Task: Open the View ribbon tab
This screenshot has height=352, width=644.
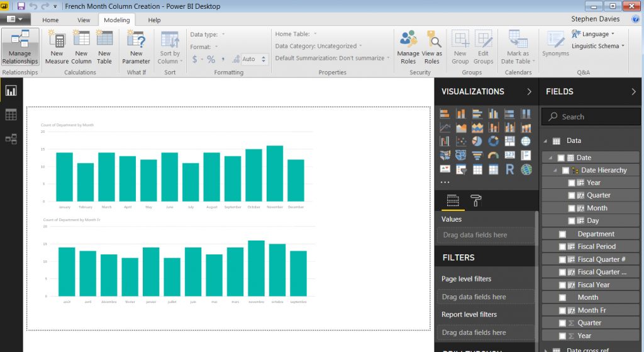Action: [84, 20]
